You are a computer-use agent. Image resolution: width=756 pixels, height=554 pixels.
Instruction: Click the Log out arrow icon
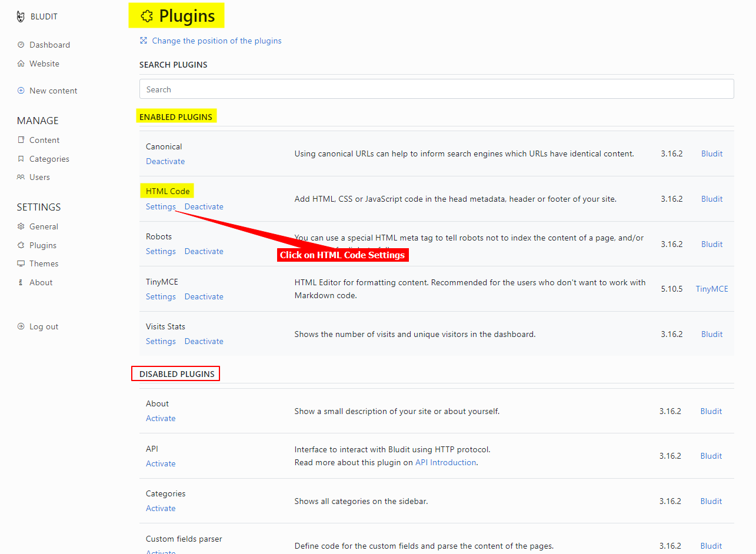pos(21,326)
